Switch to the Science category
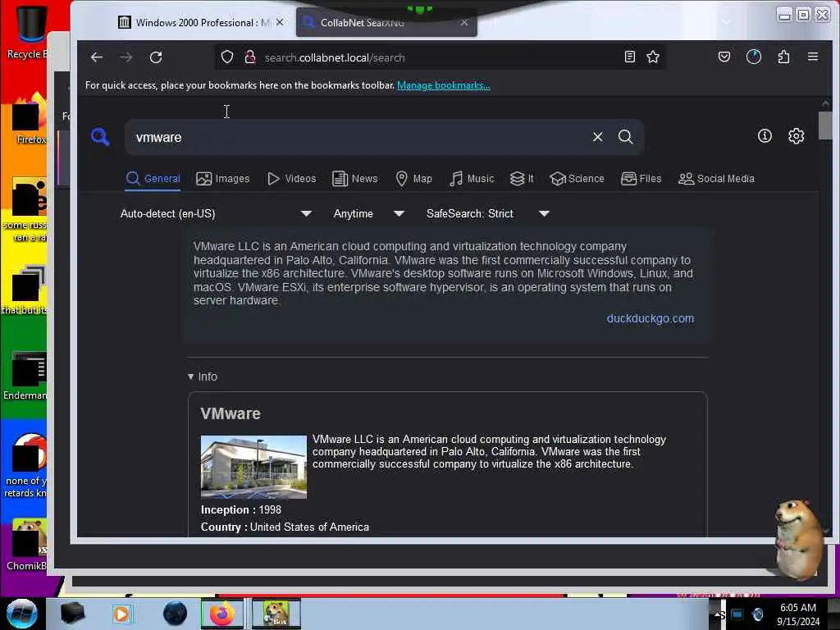This screenshot has height=630, width=840. tap(577, 179)
